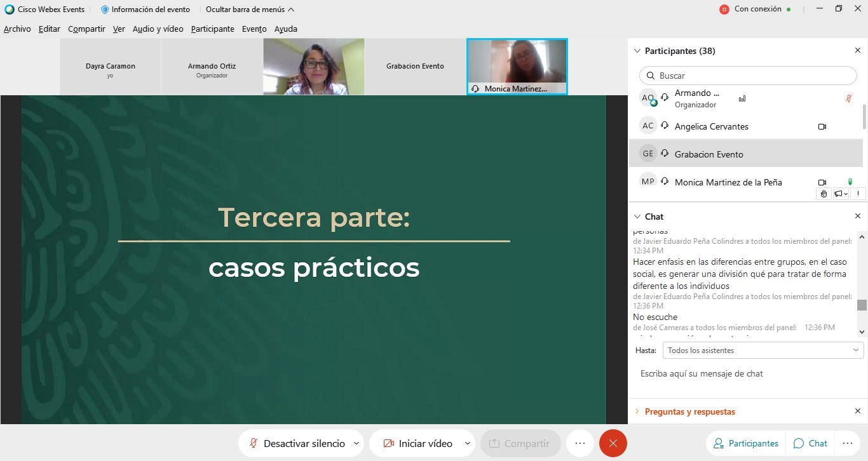868x461 pixels.
Task: Click headset icon on Monica Martinez video thumbnail
Action: (475, 89)
